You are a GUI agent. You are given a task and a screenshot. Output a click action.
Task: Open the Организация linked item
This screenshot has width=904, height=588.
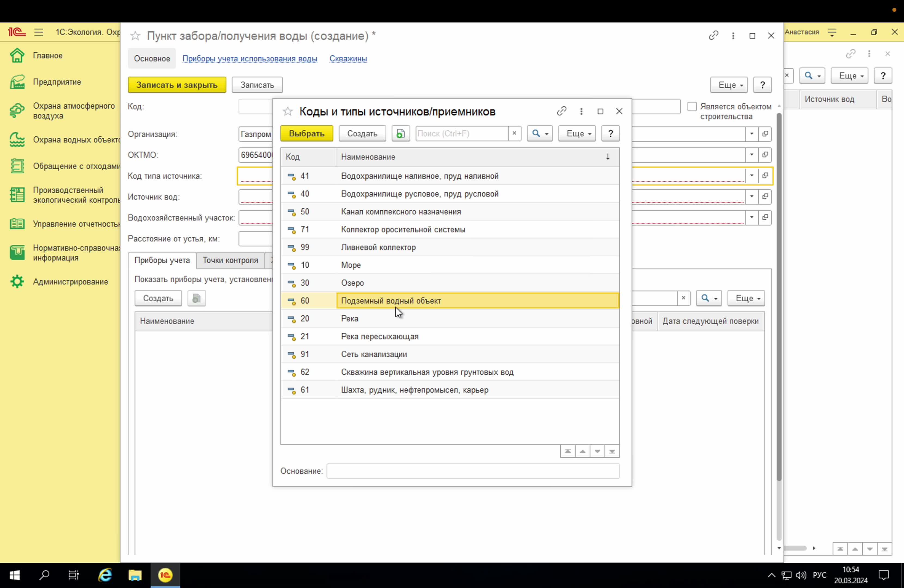765,134
